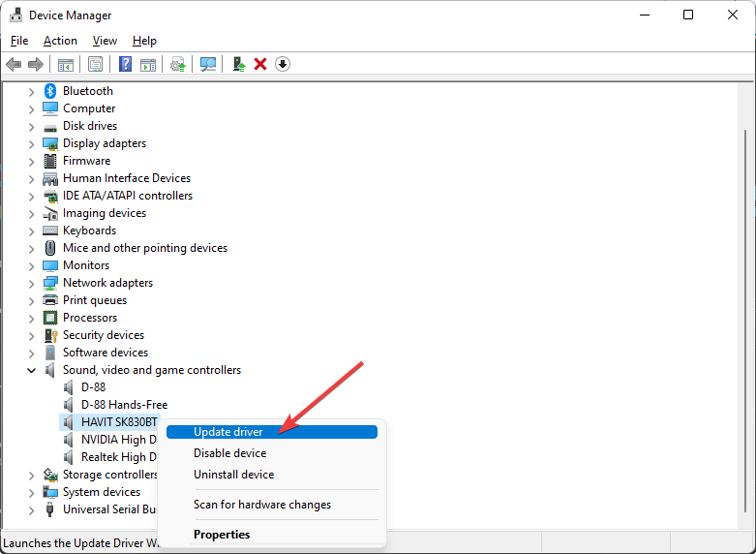The height and width of the screenshot is (554, 756).
Task: Select the Bluetooth category icon
Action: pyautogui.click(x=50, y=91)
